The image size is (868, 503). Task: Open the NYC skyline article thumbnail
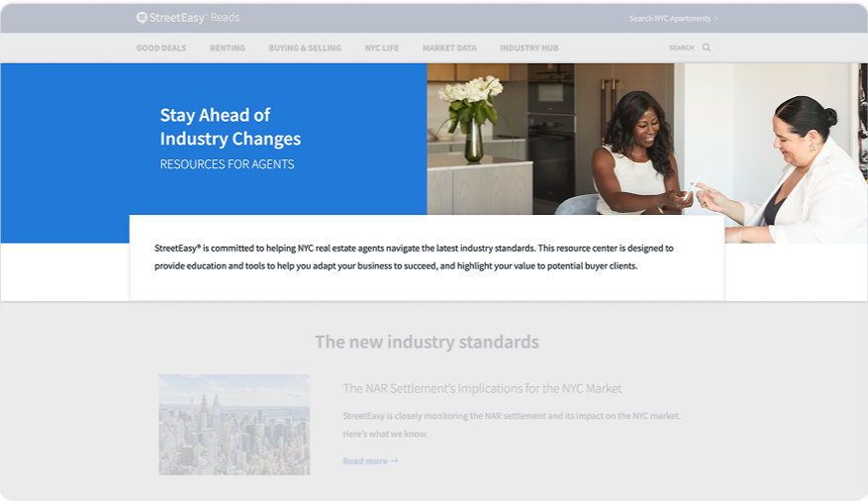click(235, 425)
